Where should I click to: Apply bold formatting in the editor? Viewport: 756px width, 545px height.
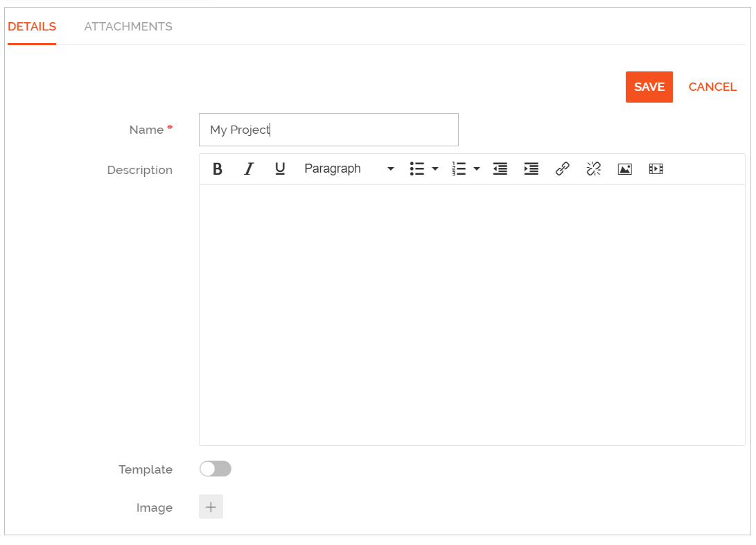(x=217, y=168)
